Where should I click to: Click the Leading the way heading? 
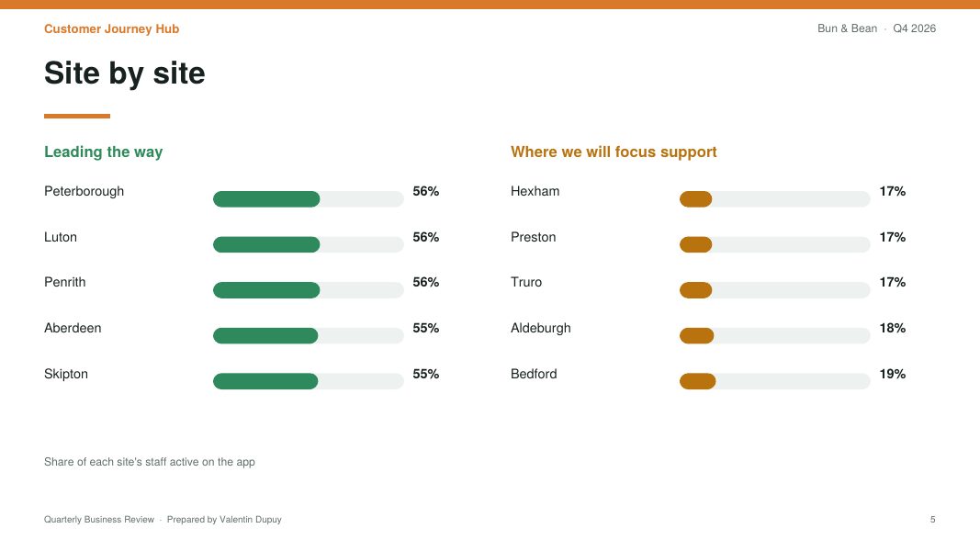click(x=103, y=152)
